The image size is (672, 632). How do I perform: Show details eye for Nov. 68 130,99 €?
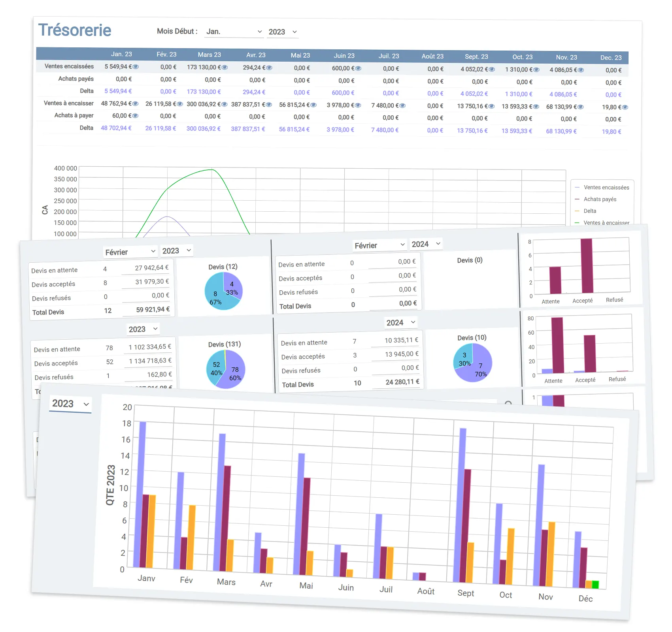tap(580, 107)
